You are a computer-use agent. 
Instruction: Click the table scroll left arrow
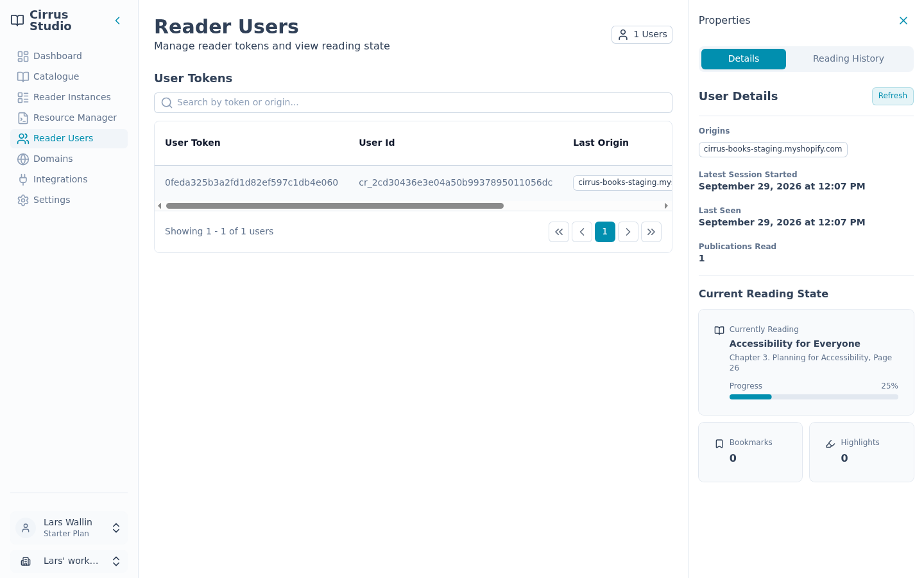coord(160,206)
